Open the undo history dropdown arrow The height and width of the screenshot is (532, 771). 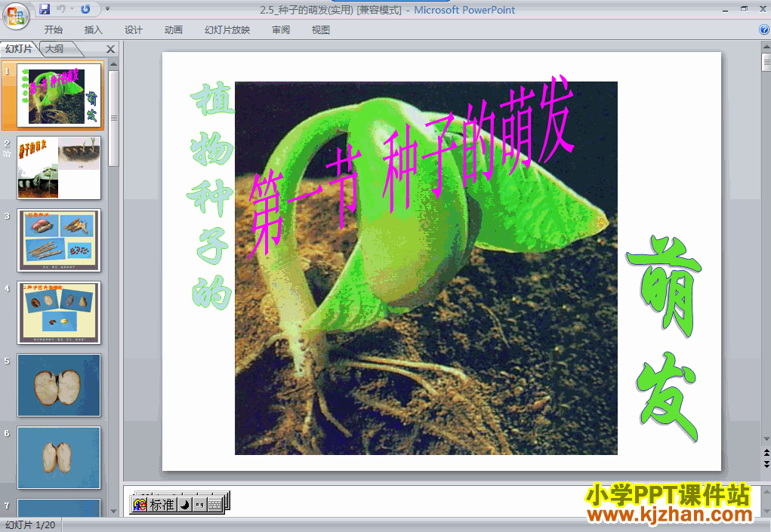pyautogui.click(x=72, y=9)
